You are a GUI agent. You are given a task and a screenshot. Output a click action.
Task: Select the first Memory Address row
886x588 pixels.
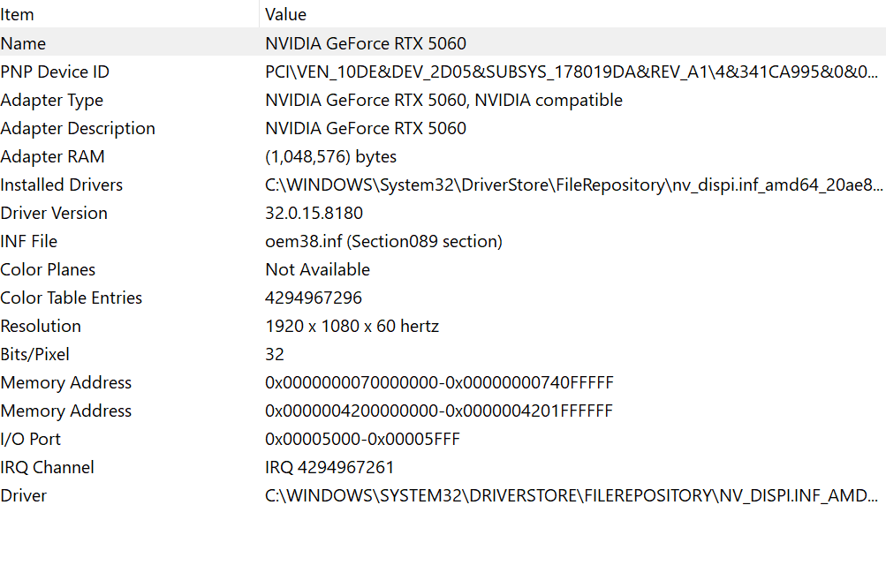click(x=66, y=382)
